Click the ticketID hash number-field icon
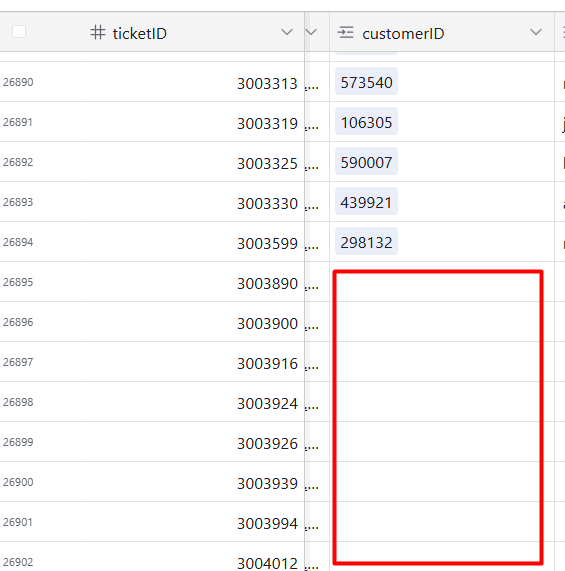 (98, 32)
